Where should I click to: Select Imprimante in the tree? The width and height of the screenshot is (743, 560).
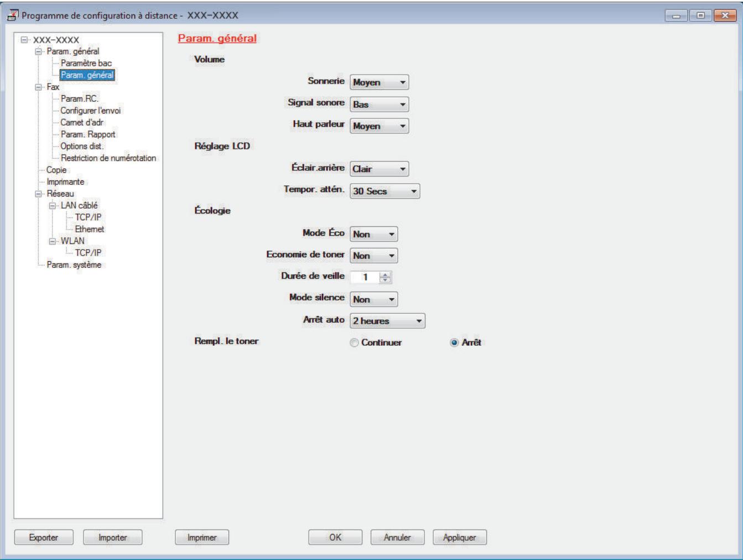pyautogui.click(x=65, y=182)
